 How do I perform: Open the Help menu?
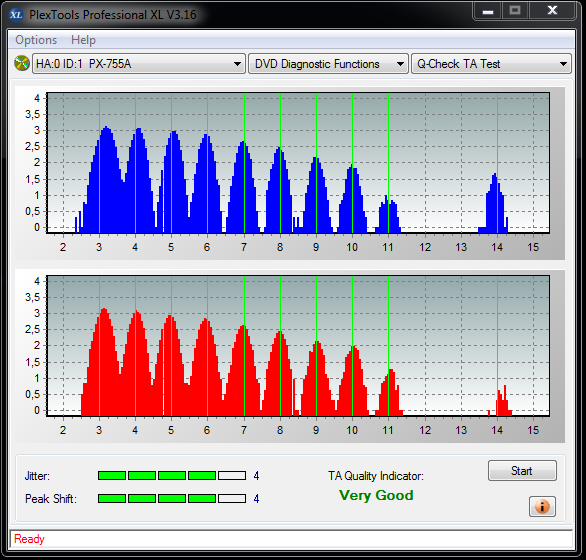pyautogui.click(x=83, y=40)
